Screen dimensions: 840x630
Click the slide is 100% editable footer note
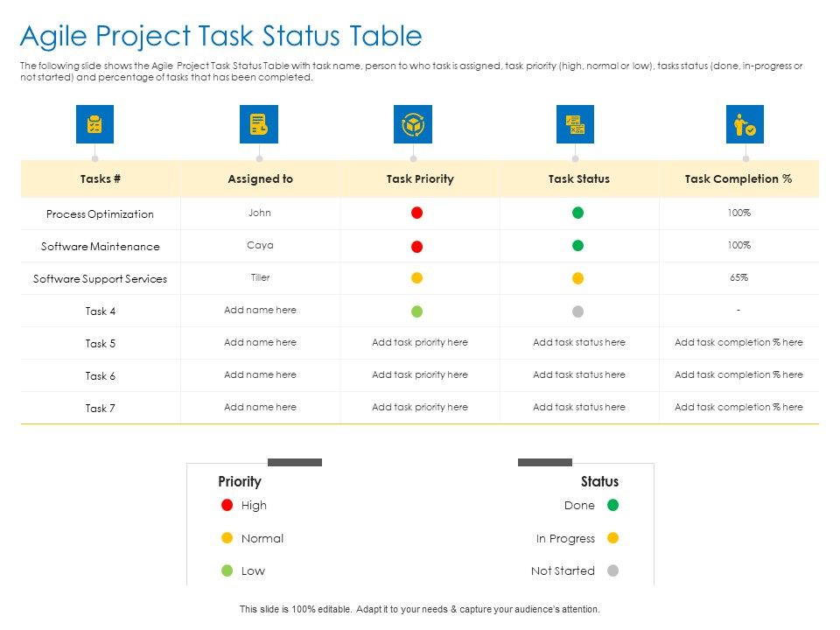(420, 609)
